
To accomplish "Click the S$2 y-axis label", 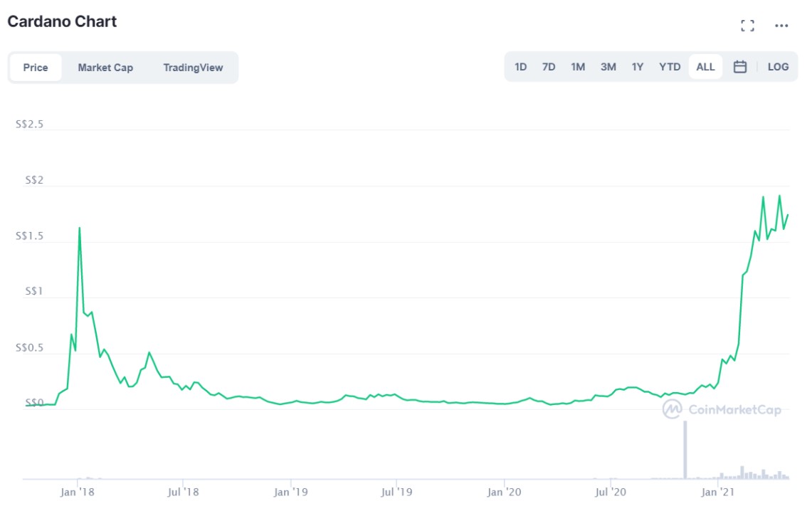I will click(34, 180).
